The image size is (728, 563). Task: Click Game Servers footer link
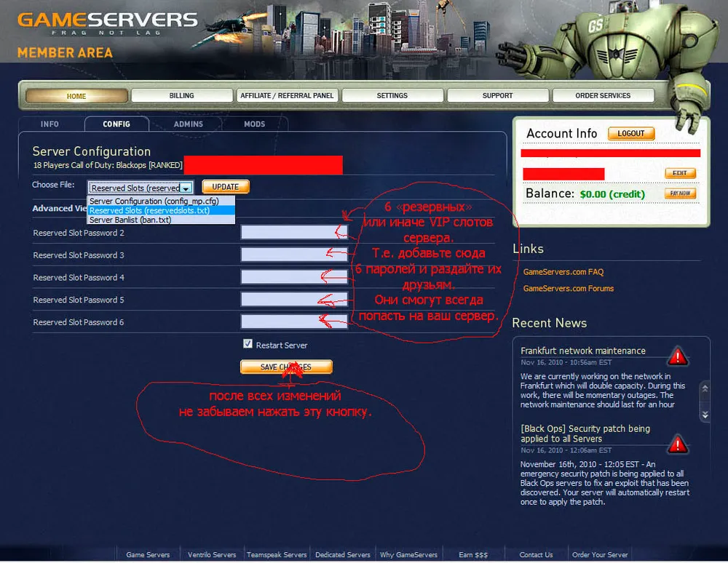point(148,555)
